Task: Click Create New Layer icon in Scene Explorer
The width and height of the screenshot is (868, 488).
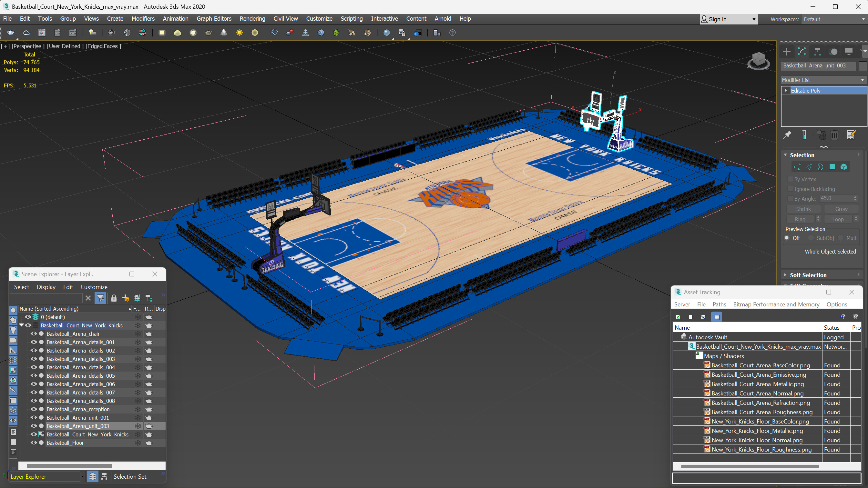Action: point(125,298)
